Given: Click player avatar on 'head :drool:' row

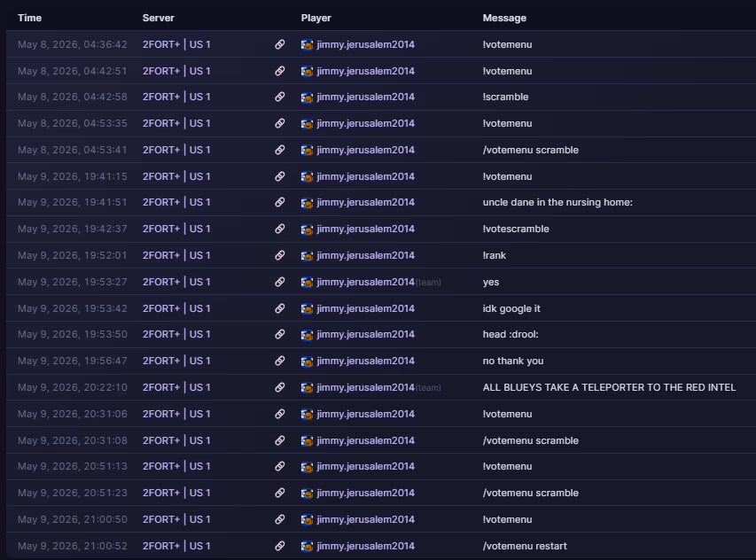Looking at the screenshot, I should point(307,334).
